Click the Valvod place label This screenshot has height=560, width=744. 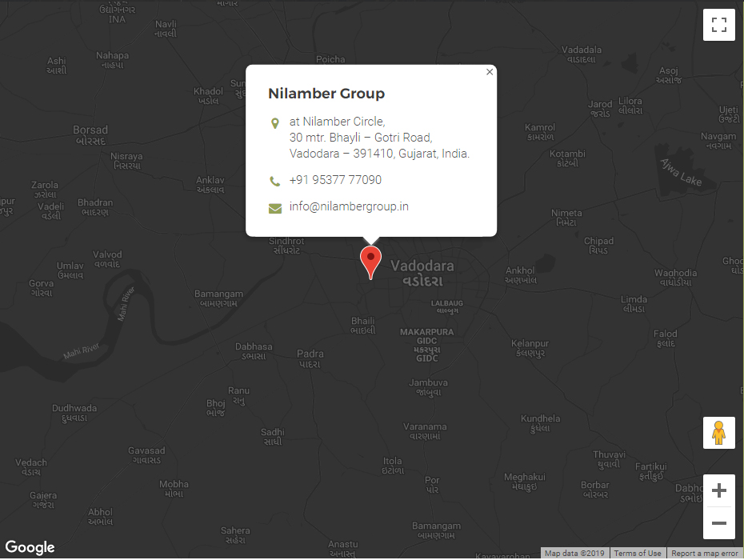[107, 259]
